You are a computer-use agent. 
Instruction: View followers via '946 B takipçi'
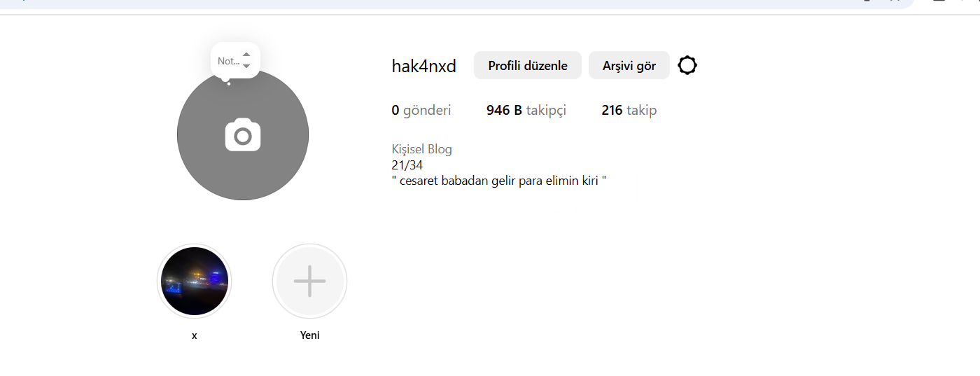526,110
